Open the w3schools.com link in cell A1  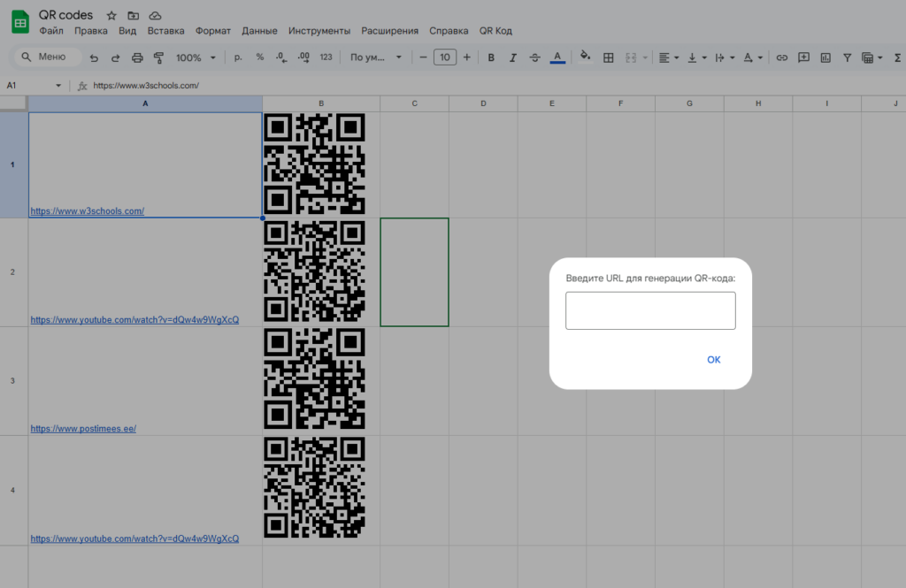pos(88,211)
